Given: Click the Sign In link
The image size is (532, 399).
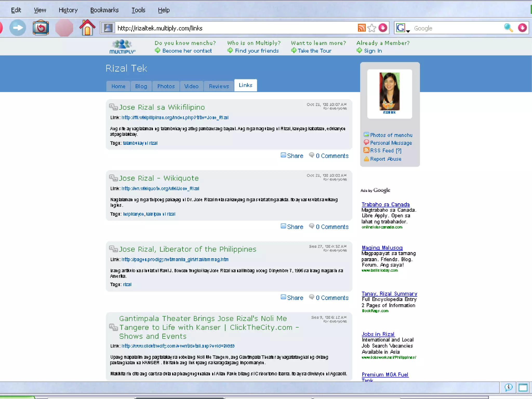Looking at the screenshot, I should [x=373, y=51].
